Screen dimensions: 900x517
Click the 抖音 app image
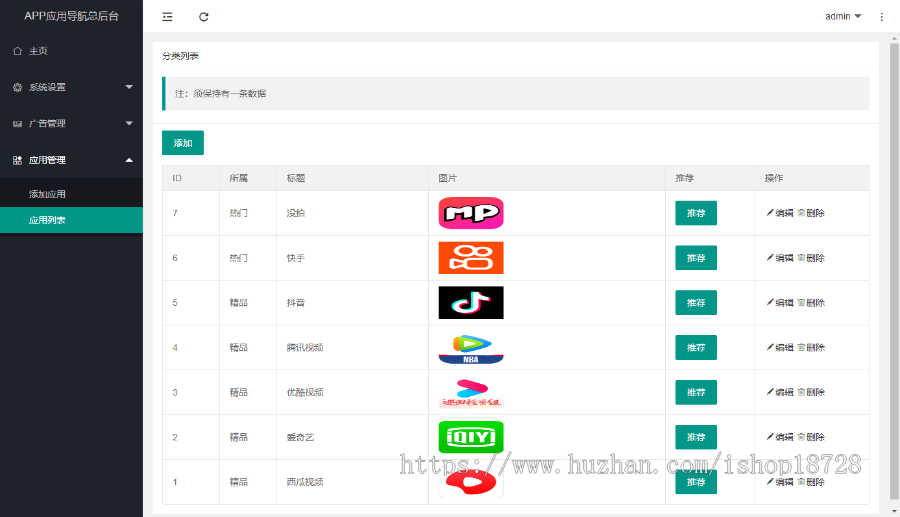471,302
